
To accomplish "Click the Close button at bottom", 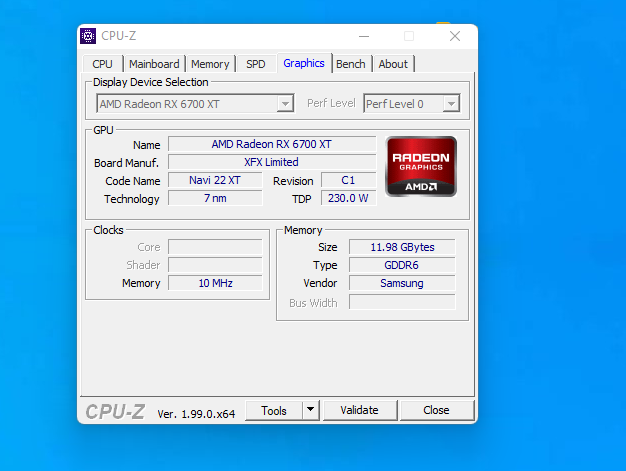I will [436, 410].
